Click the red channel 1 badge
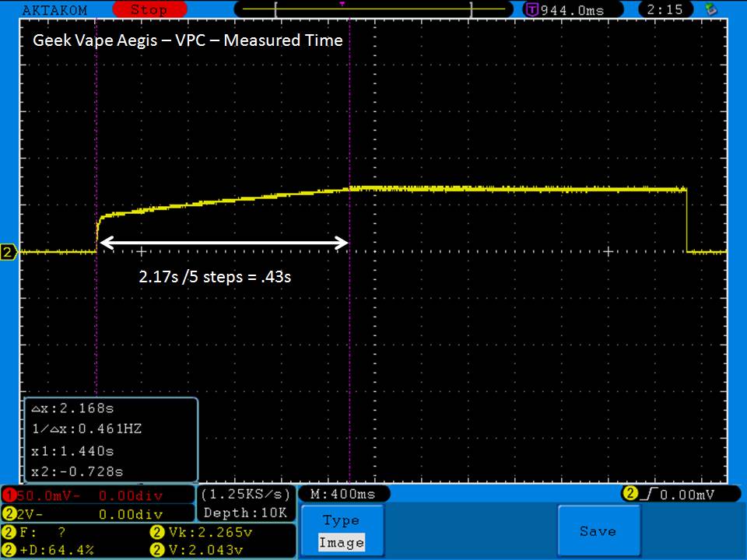747x560 pixels. click(x=9, y=495)
